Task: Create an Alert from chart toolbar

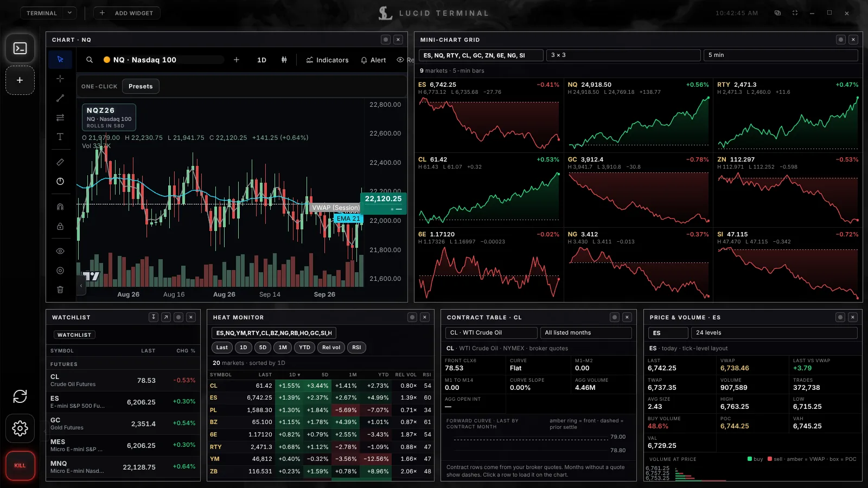Action: coord(373,60)
